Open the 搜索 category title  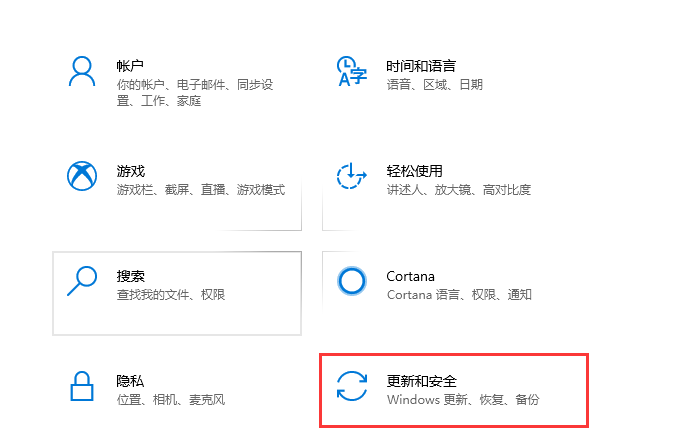tap(131, 276)
